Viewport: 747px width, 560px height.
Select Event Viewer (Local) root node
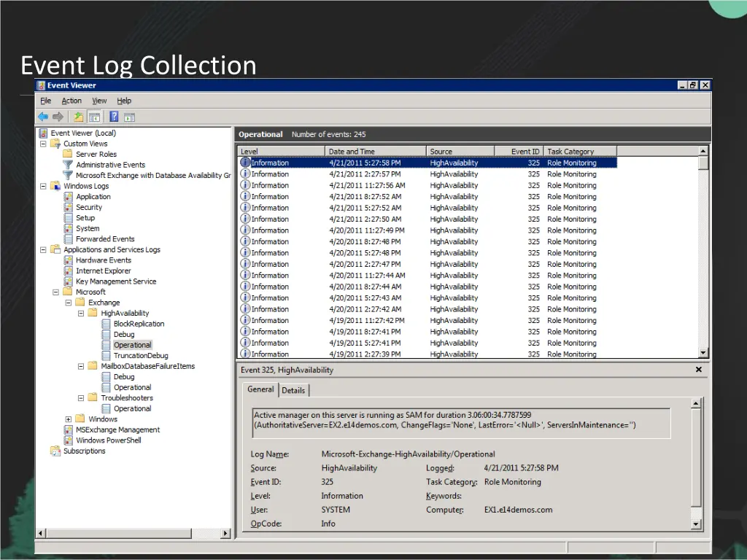click(83, 133)
